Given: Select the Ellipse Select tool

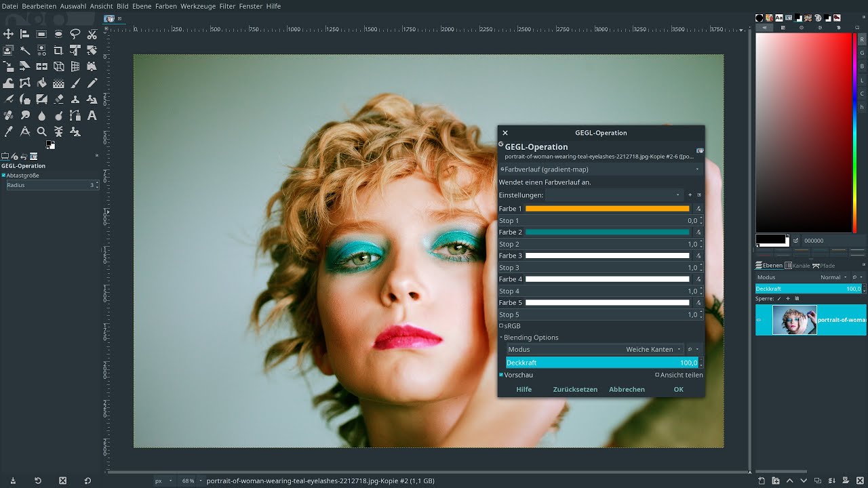Looking at the screenshot, I should coord(58,34).
